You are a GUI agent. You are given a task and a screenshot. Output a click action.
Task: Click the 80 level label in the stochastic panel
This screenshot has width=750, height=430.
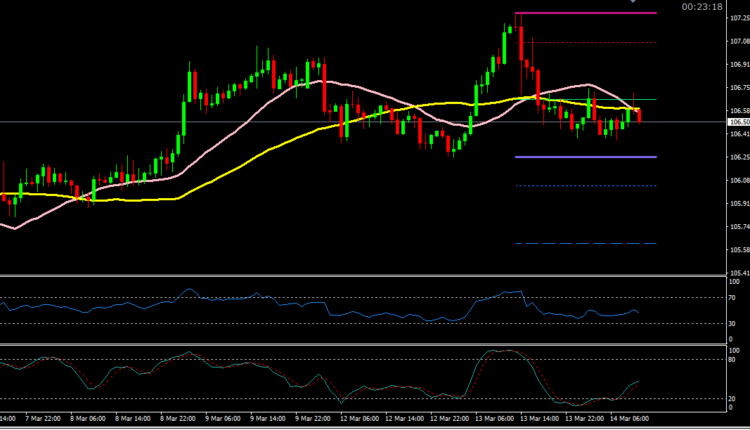pyautogui.click(x=735, y=360)
